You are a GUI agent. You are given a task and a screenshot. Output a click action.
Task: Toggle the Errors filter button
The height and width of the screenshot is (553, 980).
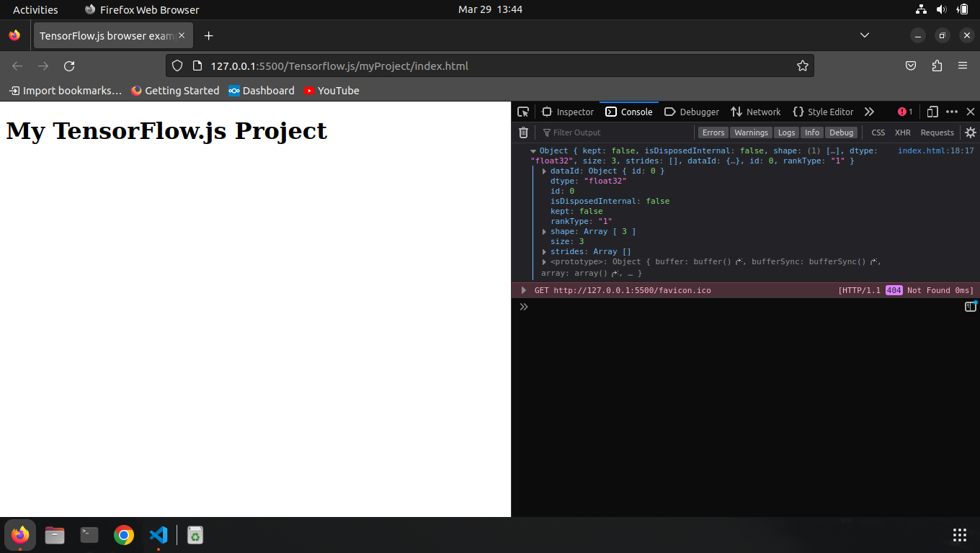click(x=713, y=132)
